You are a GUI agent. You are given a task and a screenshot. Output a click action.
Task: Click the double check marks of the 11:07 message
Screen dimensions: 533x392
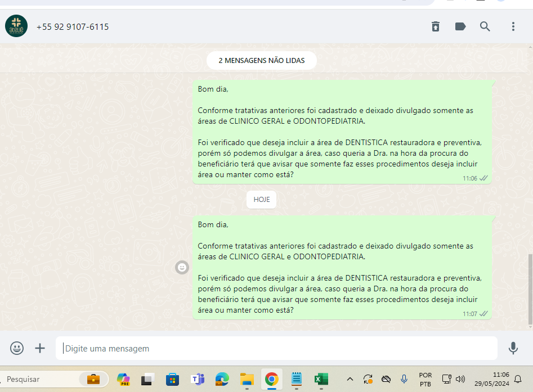click(483, 313)
